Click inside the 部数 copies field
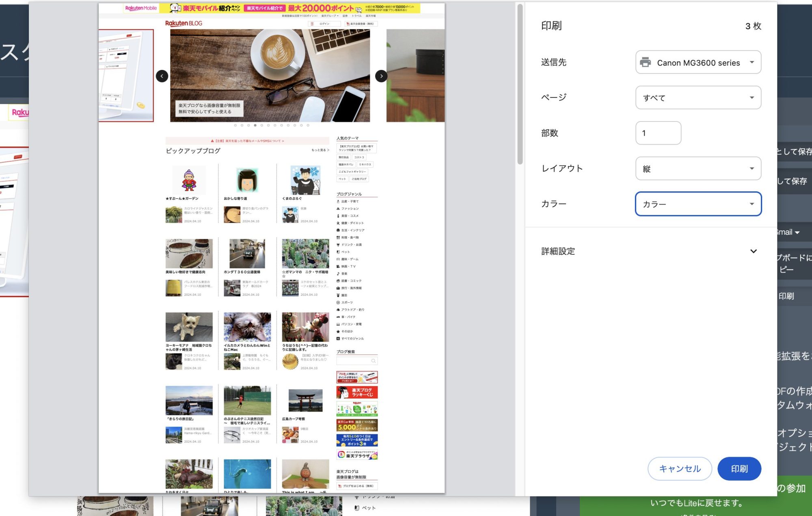The height and width of the screenshot is (516, 812). [658, 133]
